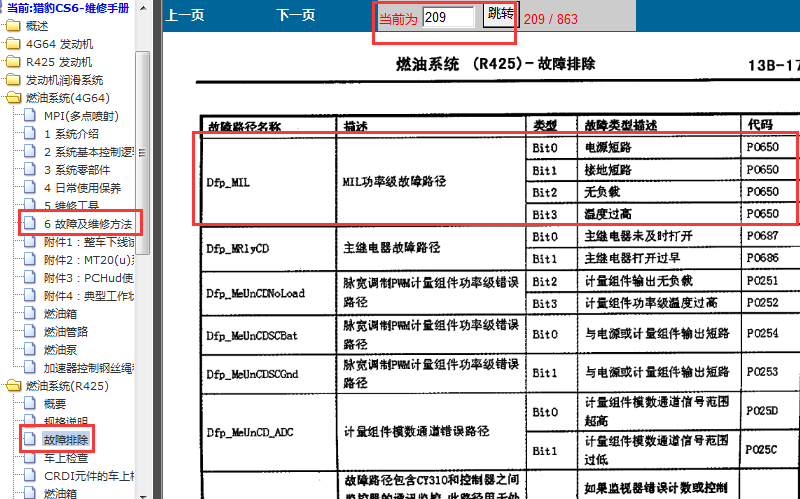Open the 车上检查 page
Viewport: 800px width, 499px height.
[x=66, y=458]
